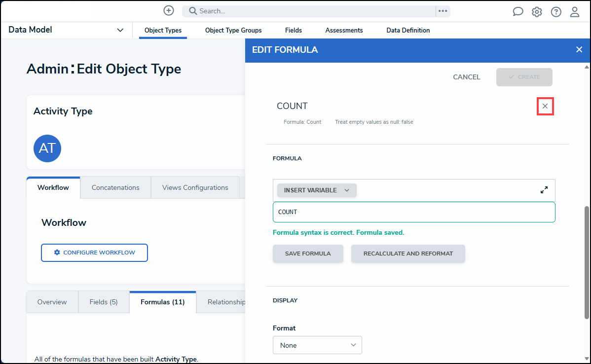The image size is (591, 364).
Task: Open the Format dropdown set to None
Action: click(317, 345)
